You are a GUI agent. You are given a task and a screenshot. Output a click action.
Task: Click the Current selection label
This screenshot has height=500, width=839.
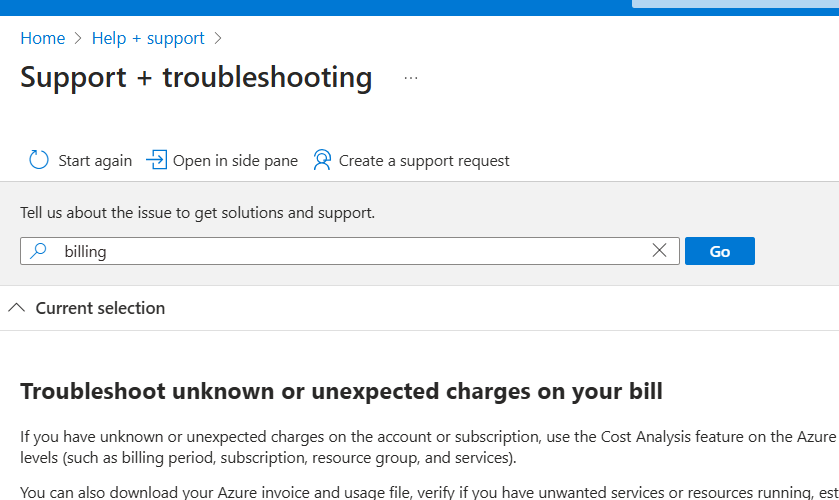(x=100, y=308)
